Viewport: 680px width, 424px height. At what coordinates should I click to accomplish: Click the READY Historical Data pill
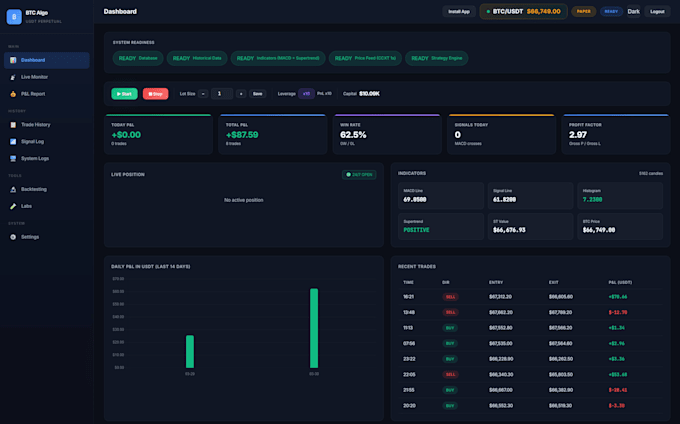(197, 58)
